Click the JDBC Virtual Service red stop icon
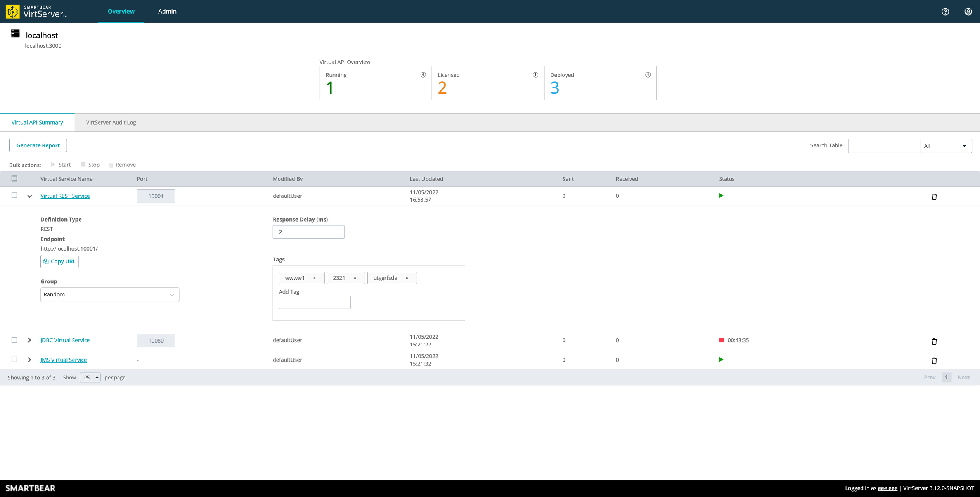The width and height of the screenshot is (980, 497). coord(721,340)
